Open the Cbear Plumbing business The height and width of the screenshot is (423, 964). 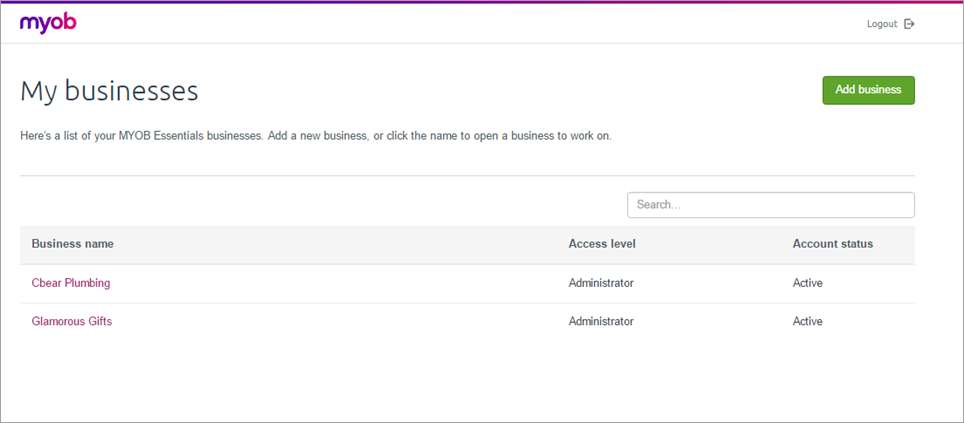71,283
